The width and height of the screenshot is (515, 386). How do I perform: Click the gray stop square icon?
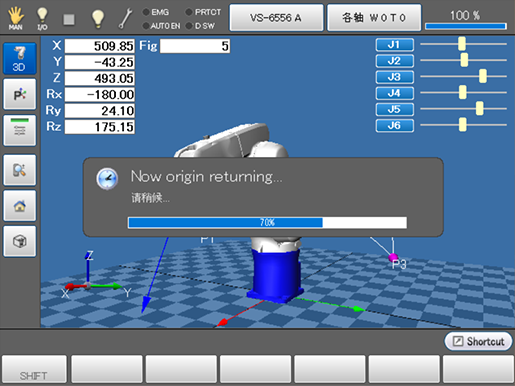click(x=69, y=19)
